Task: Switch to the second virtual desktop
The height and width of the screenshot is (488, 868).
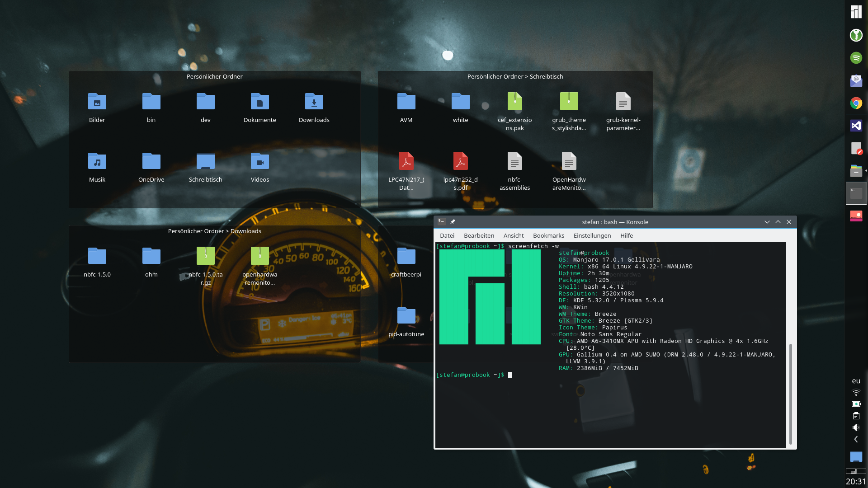Action: click(x=861, y=471)
